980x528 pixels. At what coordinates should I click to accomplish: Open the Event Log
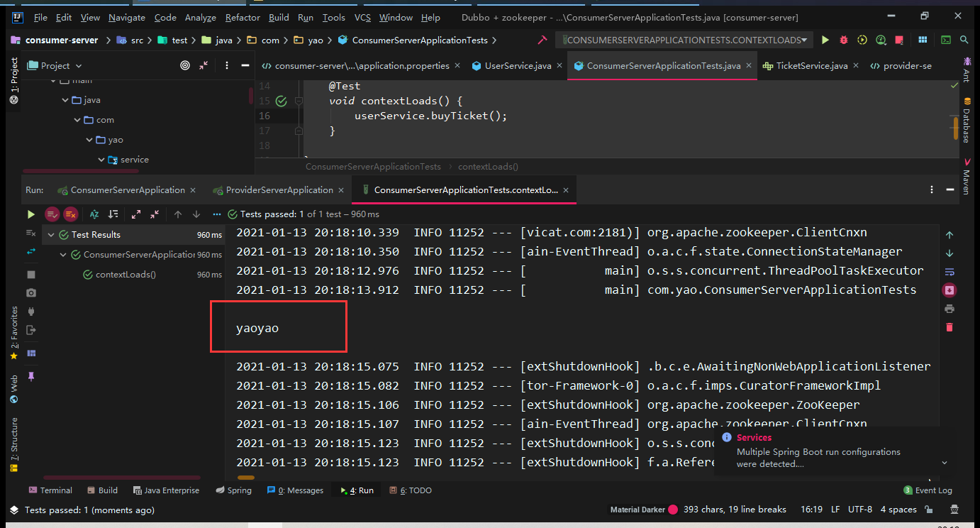[928, 490]
